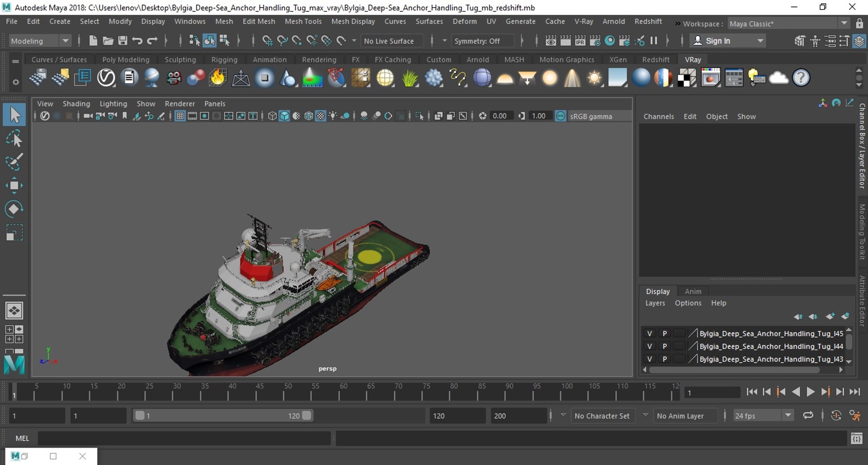Viewport: 868px width, 465px height.
Task: Toggle the sRGB gamma color management button
Action: pos(561,116)
